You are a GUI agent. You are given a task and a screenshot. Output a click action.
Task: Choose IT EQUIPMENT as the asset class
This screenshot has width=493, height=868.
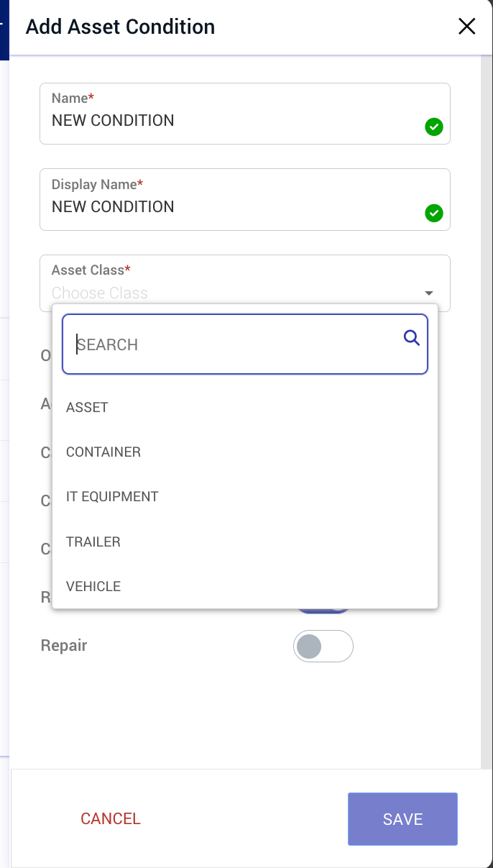[112, 496]
